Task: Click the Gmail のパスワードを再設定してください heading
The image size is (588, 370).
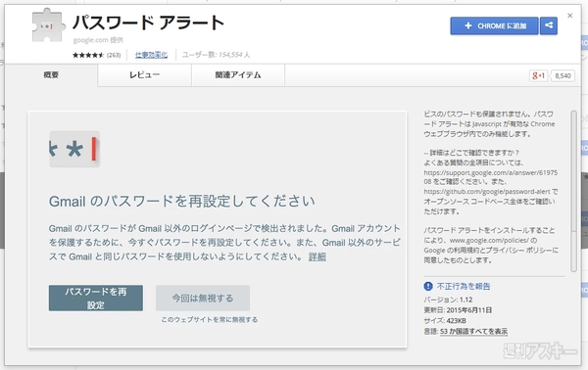Action: [182, 201]
